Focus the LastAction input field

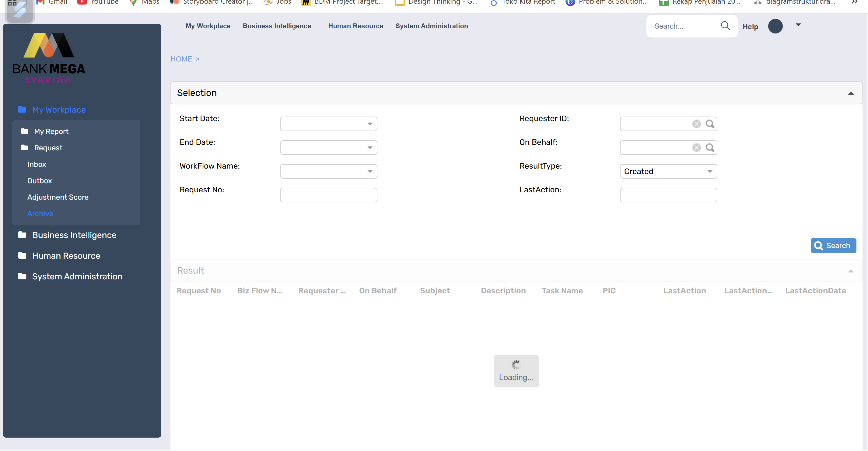668,195
